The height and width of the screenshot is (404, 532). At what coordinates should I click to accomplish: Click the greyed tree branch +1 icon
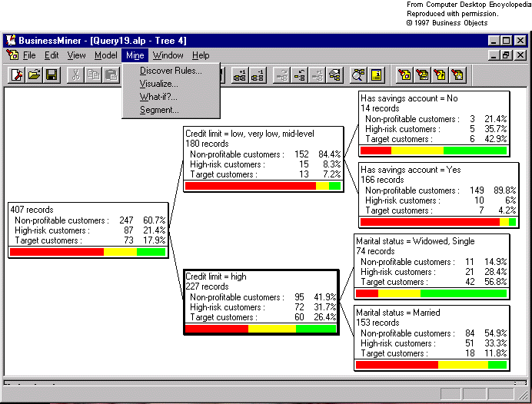318,75
